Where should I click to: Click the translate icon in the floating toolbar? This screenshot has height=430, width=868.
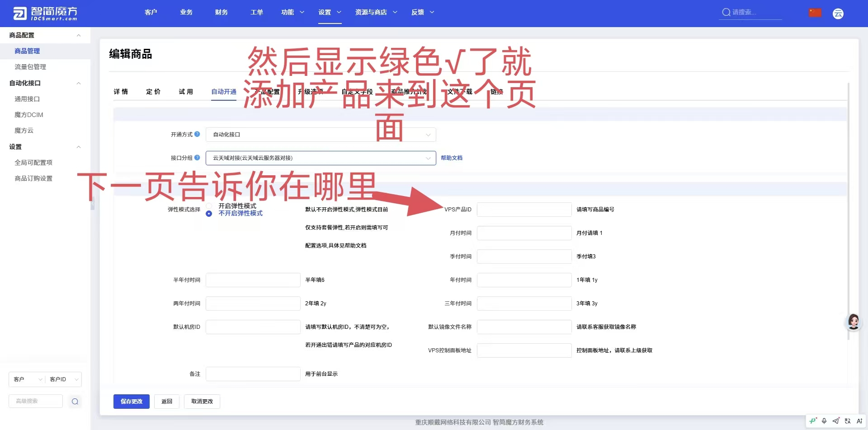pos(848,421)
